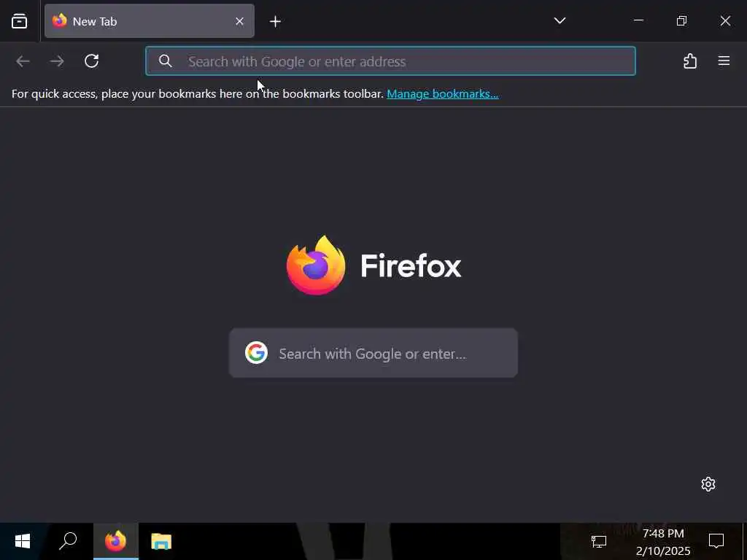Screen dimensions: 747x560
Task: Close the Firefox window
Action: point(725,20)
